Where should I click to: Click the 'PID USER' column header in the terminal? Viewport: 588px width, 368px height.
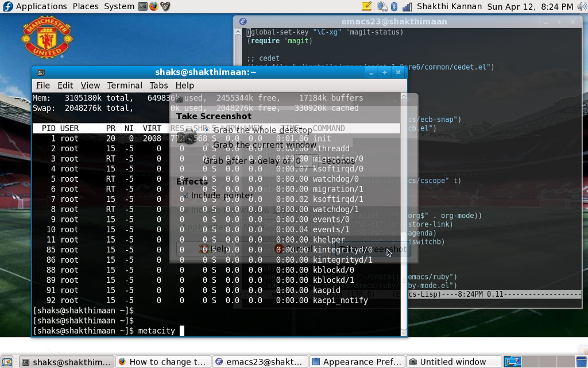tap(60, 128)
